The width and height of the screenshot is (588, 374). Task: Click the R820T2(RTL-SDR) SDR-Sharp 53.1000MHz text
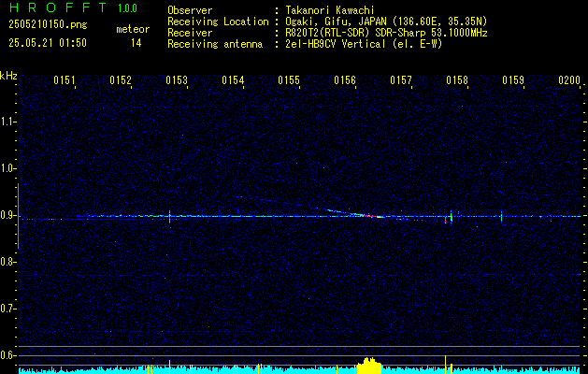coord(386,33)
